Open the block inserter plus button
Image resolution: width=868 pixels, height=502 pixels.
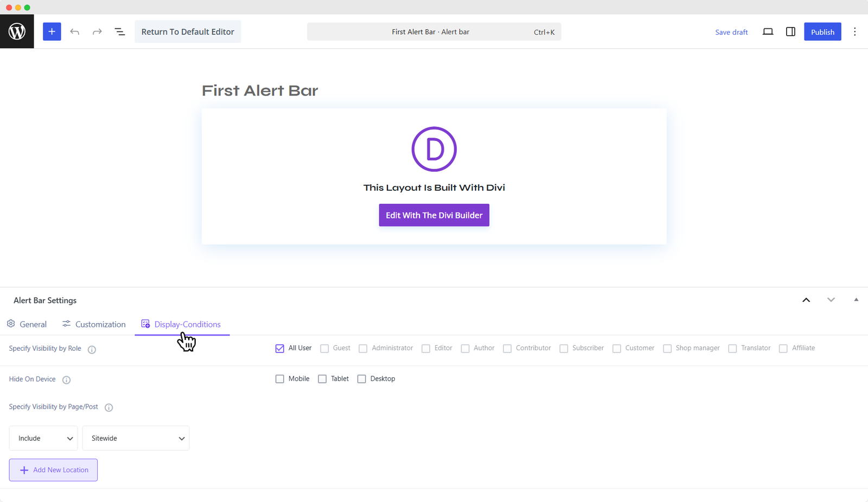pyautogui.click(x=52, y=31)
